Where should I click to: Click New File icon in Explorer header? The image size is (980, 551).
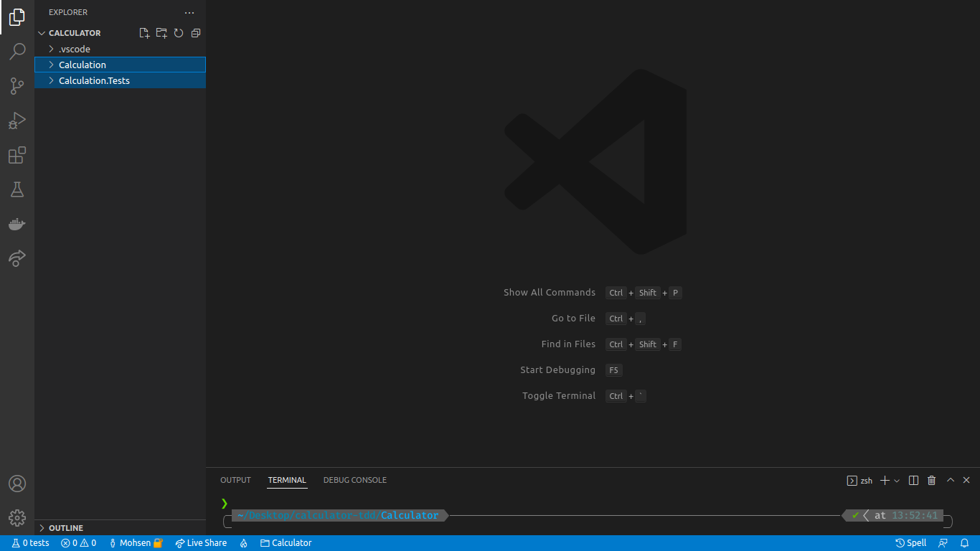coord(144,33)
